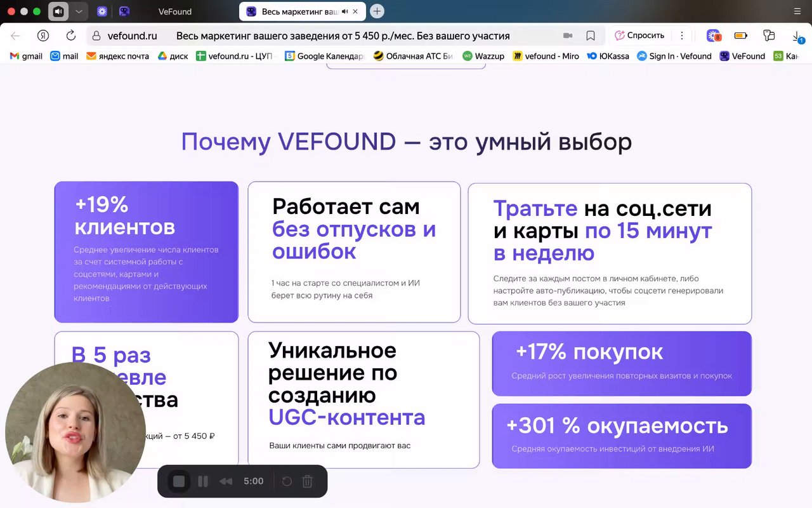Open the three-dot browser menu

pos(682,36)
